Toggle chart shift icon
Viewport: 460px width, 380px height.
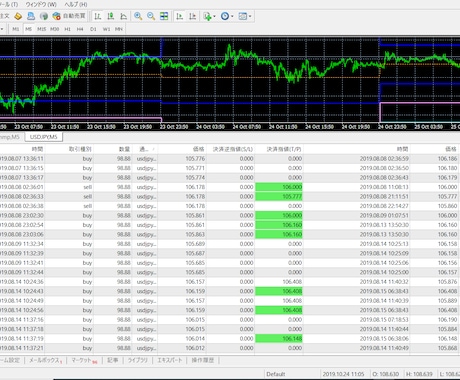point(192,16)
